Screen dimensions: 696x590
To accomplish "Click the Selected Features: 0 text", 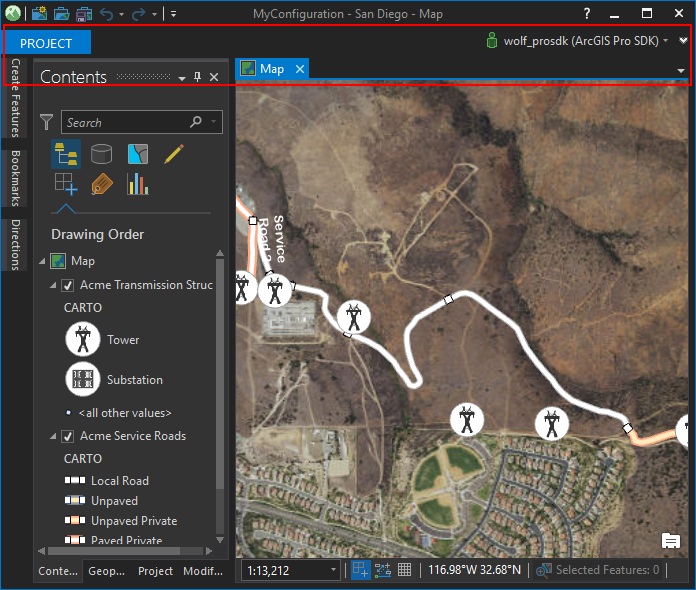I will click(x=607, y=570).
